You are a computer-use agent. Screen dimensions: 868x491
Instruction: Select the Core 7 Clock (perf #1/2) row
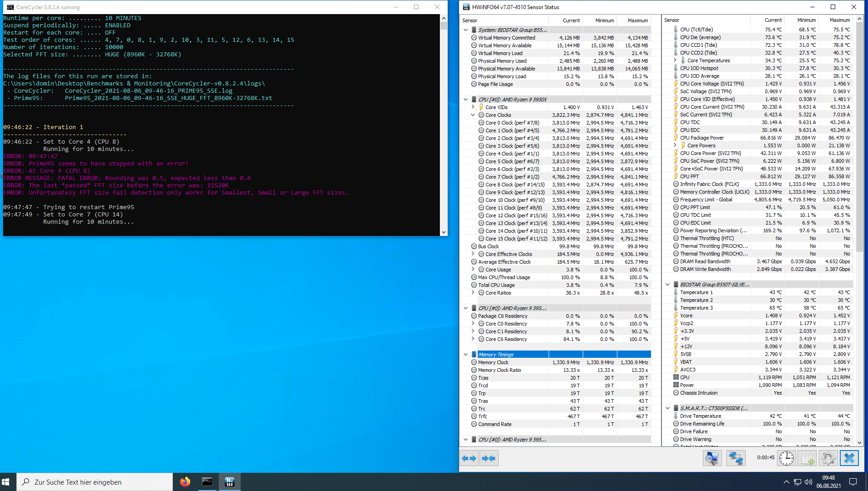[556, 177]
